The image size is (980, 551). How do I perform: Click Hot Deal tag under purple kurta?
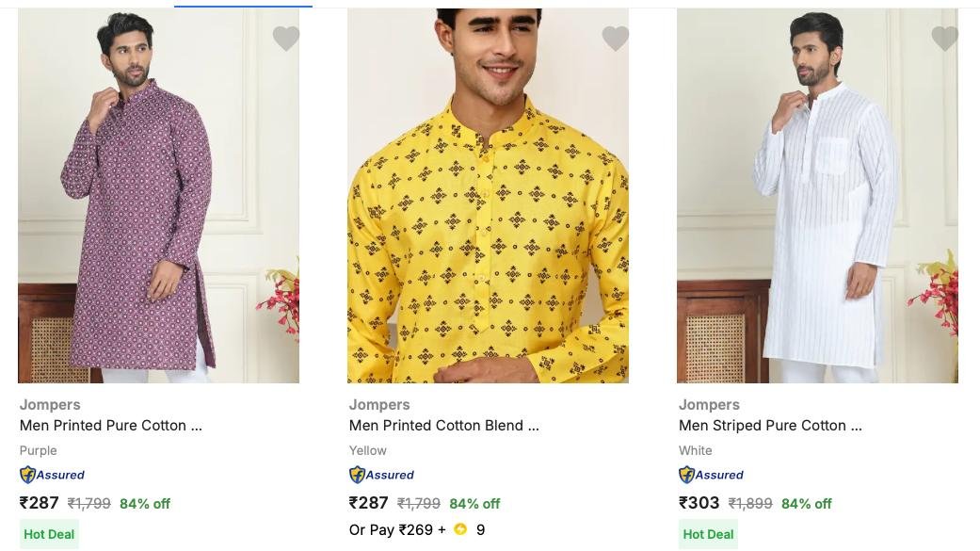tap(49, 534)
